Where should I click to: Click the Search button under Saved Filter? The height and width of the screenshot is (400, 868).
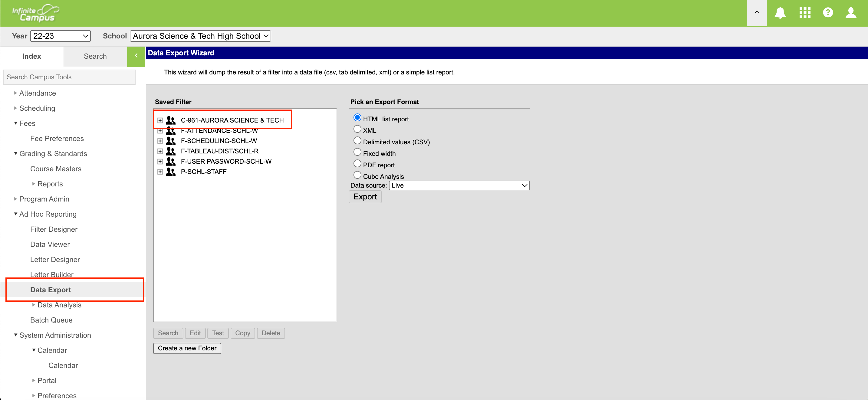click(x=168, y=333)
